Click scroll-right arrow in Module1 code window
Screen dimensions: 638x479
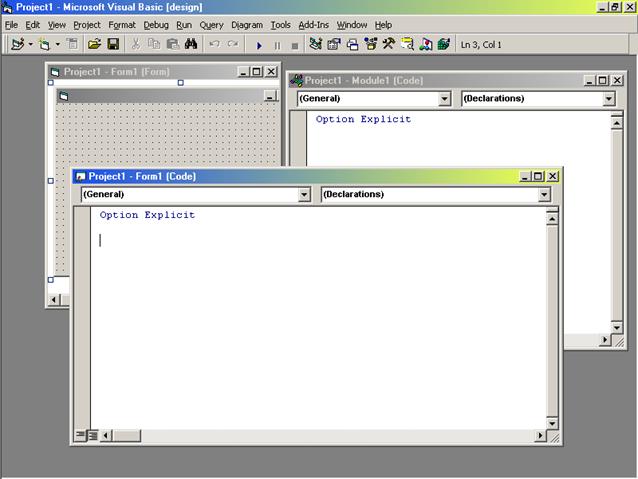tap(605, 339)
